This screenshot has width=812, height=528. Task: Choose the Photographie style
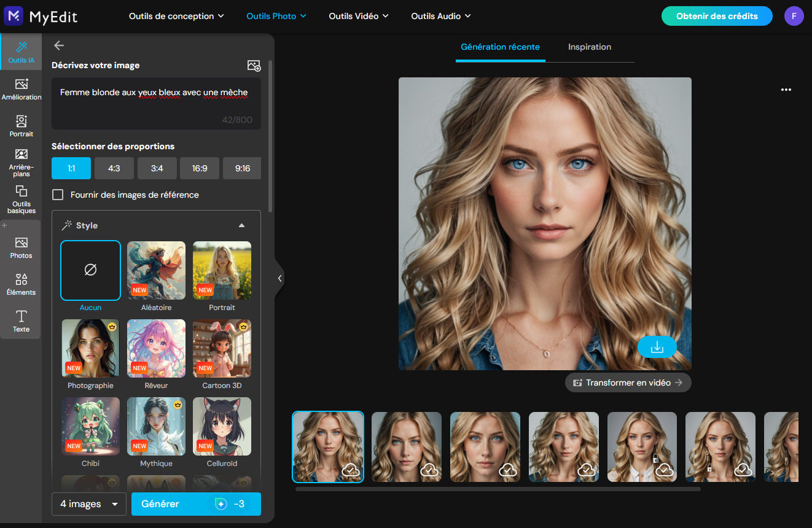(x=90, y=348)
